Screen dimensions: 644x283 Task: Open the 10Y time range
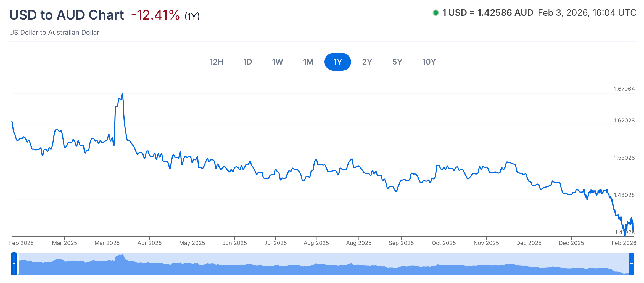429,62
